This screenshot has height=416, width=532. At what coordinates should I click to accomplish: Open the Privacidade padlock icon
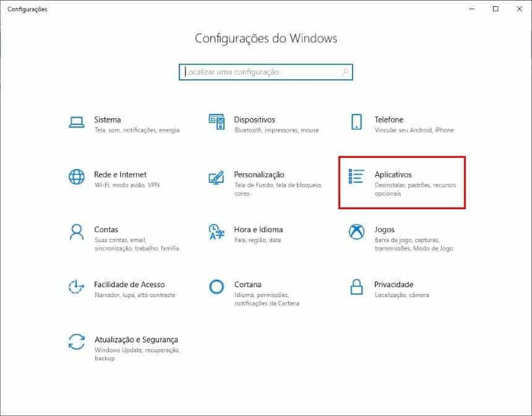pyautogui.click(x=356, y=287)
